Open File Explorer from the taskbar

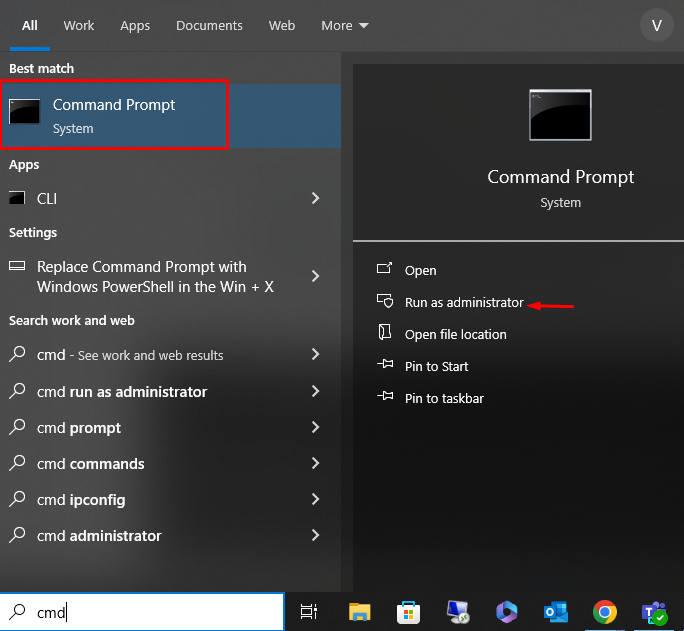[359, 612]
